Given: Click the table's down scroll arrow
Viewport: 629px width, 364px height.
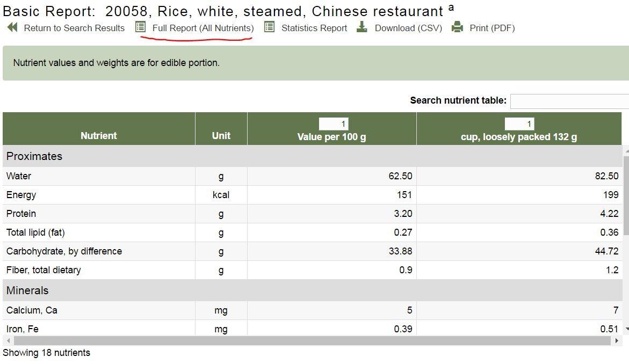Looking at the screenshot, I should pos(627,329).
